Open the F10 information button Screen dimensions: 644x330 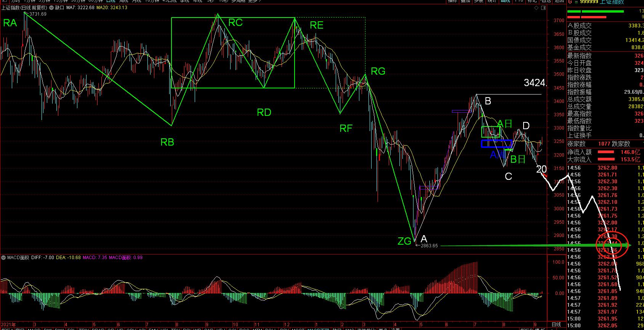[x=518, y=1]
